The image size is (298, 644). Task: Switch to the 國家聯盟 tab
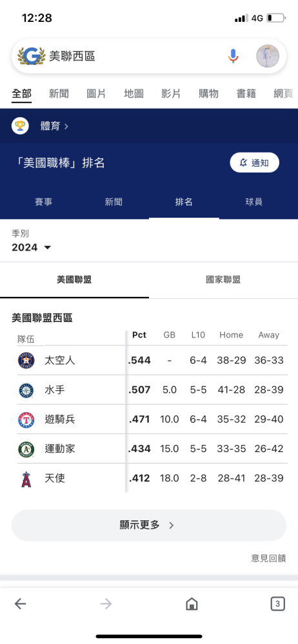(223, 280)
